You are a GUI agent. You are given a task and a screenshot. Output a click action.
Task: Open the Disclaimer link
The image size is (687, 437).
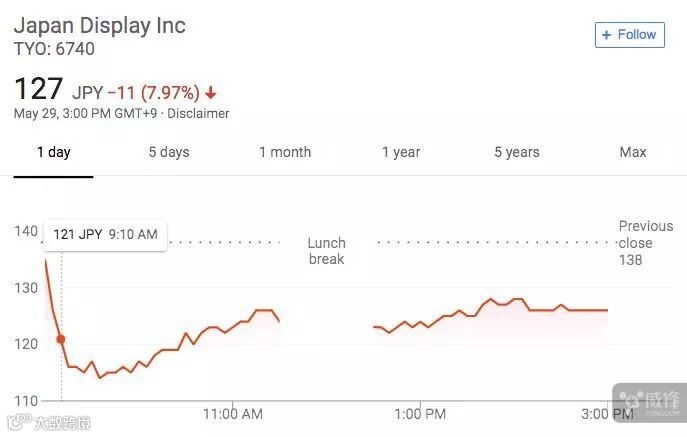point(199,114)
